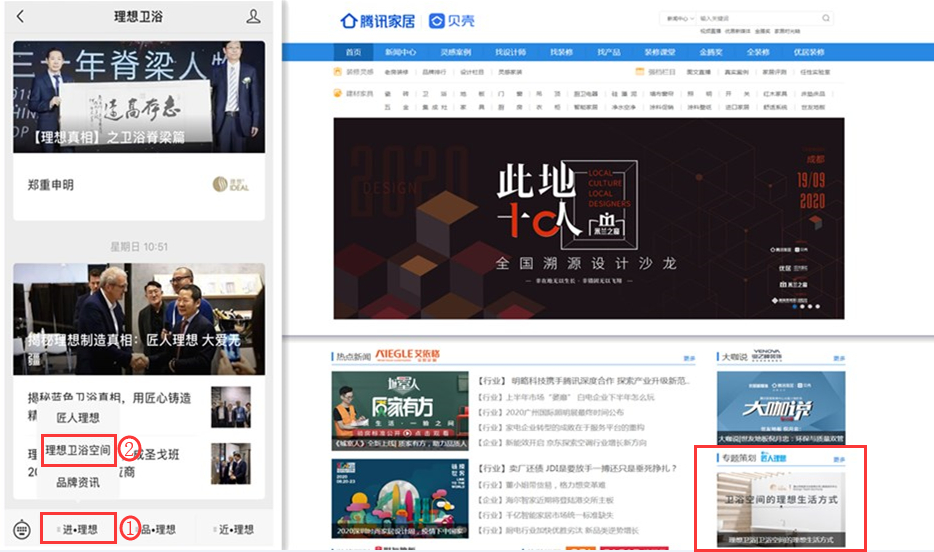Click the AIEGLE 艾依格 sponsor logo
This screenshot has width=934, height=552.
[x=407, y=355]
